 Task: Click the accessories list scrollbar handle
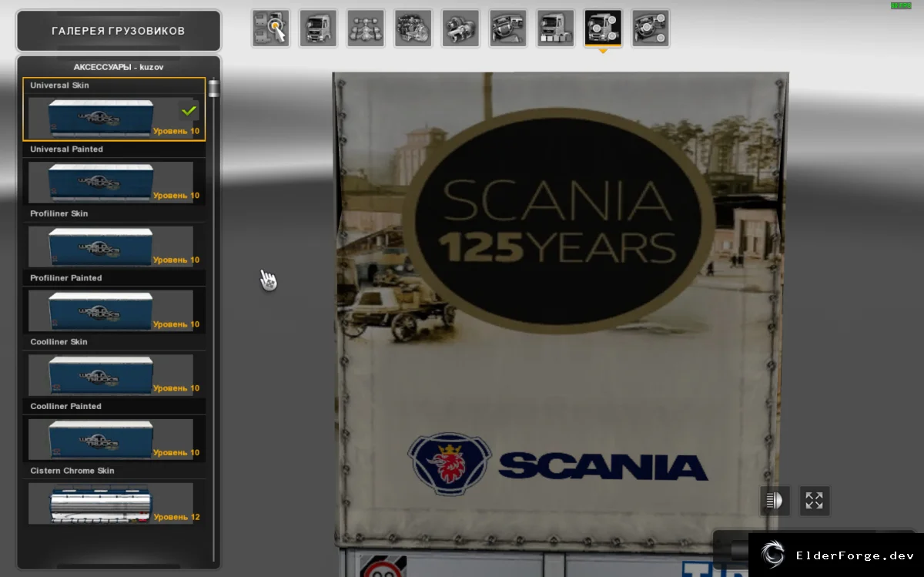click(x=213, y=88)
